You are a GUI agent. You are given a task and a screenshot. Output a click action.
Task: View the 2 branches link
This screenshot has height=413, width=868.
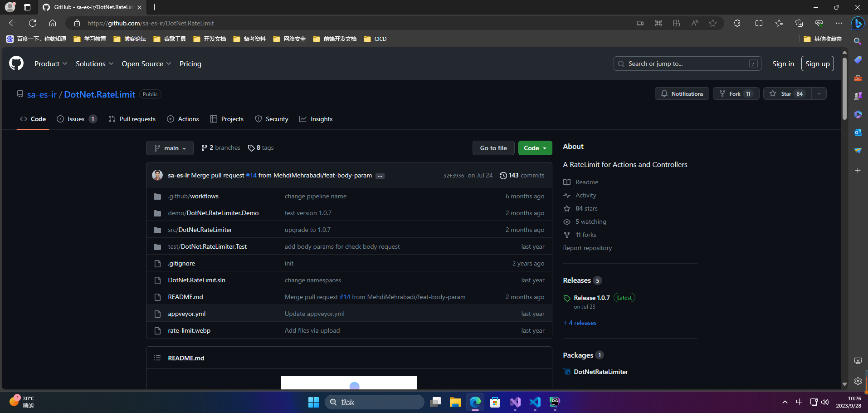[221, 148]
